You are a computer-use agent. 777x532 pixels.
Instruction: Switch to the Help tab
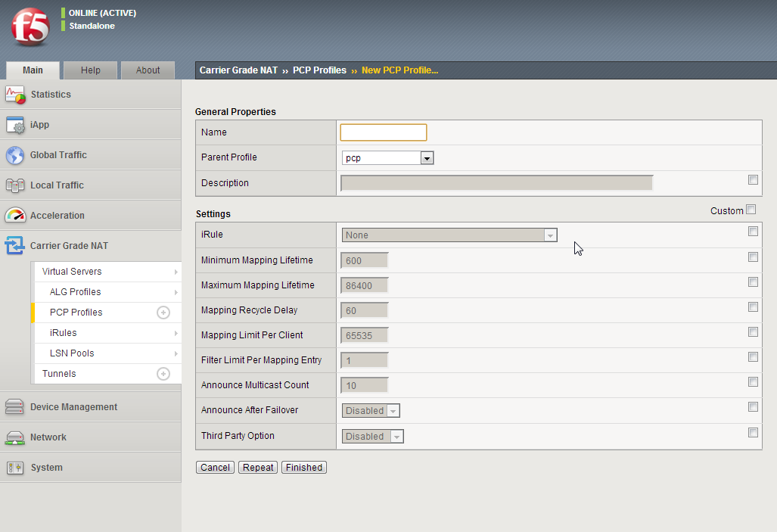(x=91, y=70)
